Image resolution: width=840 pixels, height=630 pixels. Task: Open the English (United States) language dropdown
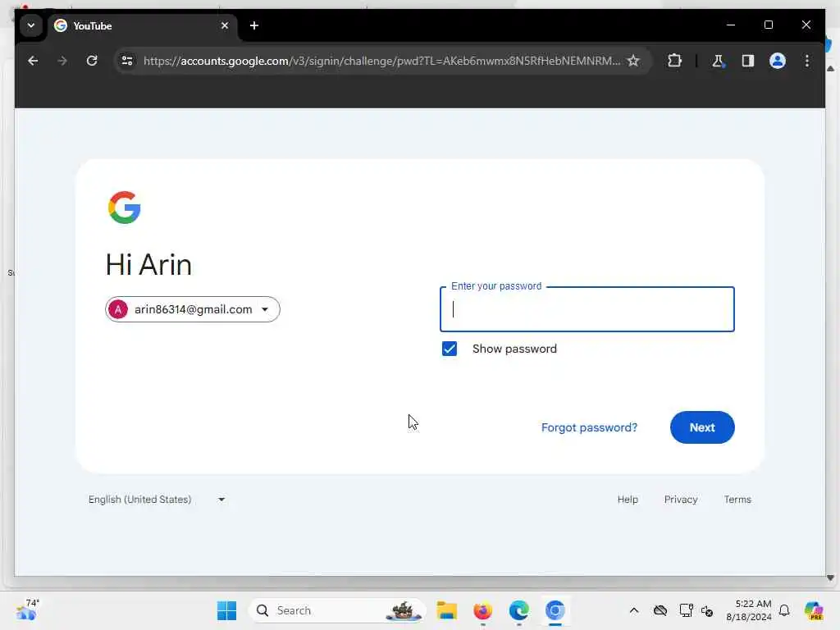coord(157,500)
